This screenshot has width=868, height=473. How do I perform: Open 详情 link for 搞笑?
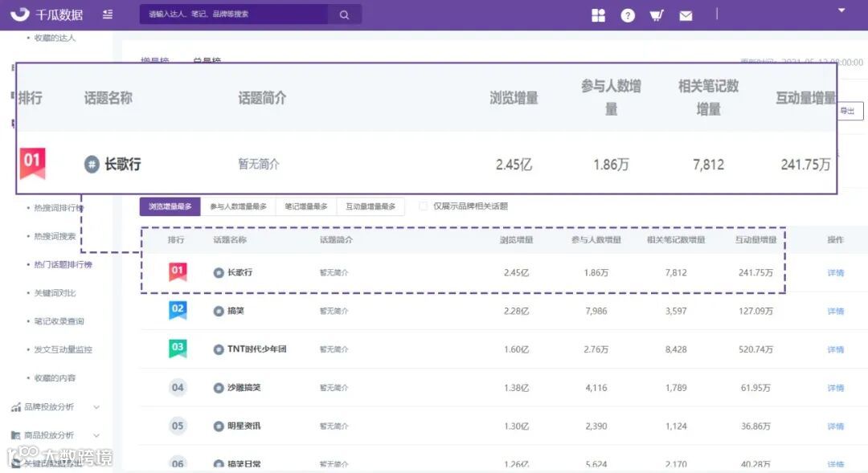[836, 312]
